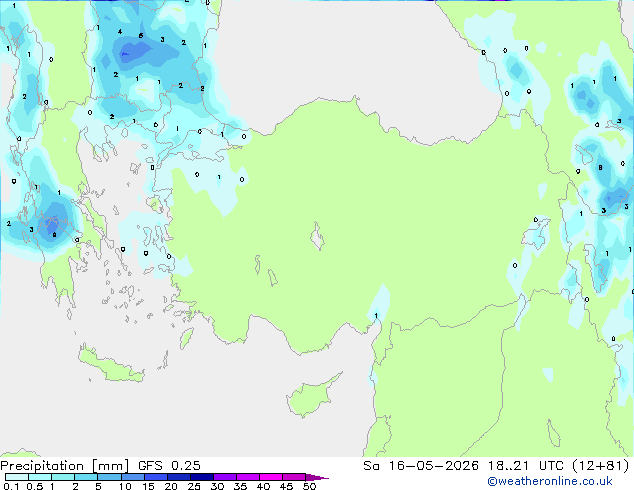Pick the 5–10 mm legend swatch
The height and width of the screenshot is (490, 634).
point(109,477)
